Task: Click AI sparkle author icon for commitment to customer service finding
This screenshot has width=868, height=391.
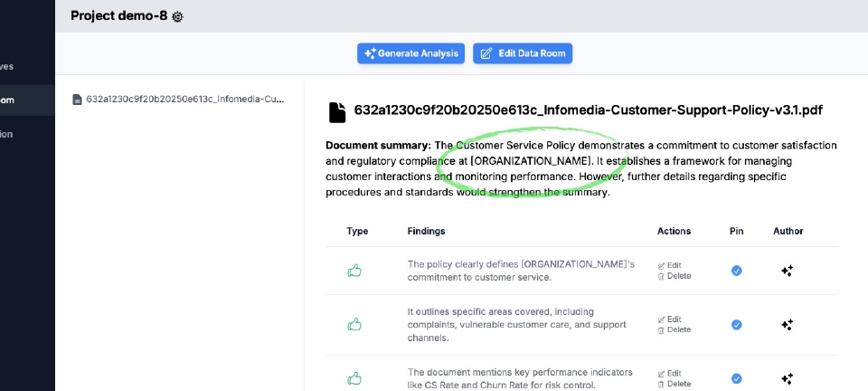Action: point(788,271)
